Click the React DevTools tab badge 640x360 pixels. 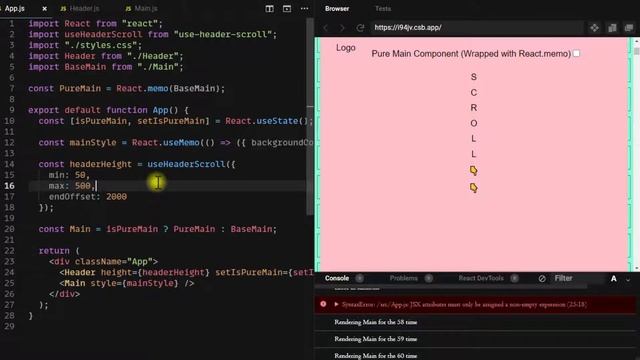[514, 278]
